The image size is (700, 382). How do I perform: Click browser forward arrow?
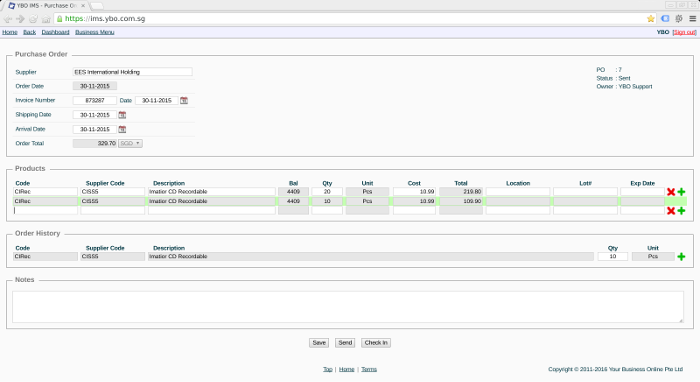pyautogui.click(x=20, y=19)
